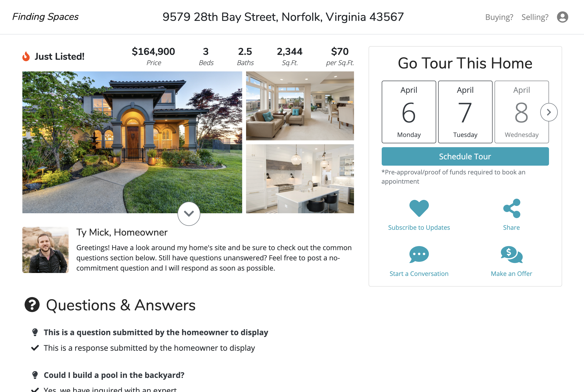Expand home photo gallery with chevron
This screenshot has width=584, height=392.
pos(188,214)
